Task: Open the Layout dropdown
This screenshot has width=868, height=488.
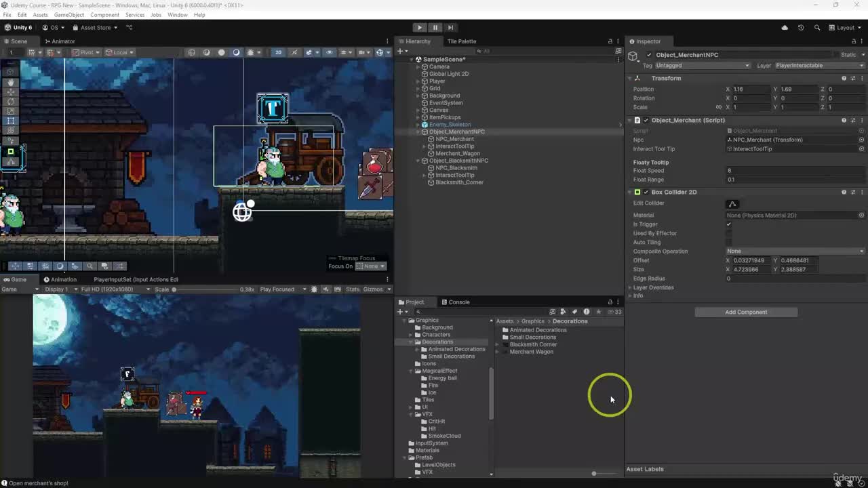Action: [846, 28]
